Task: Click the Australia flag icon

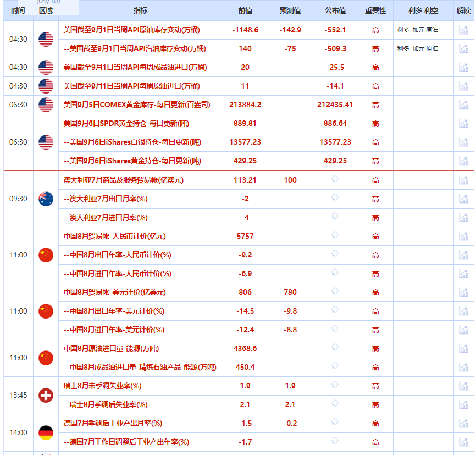Action: 46,199
